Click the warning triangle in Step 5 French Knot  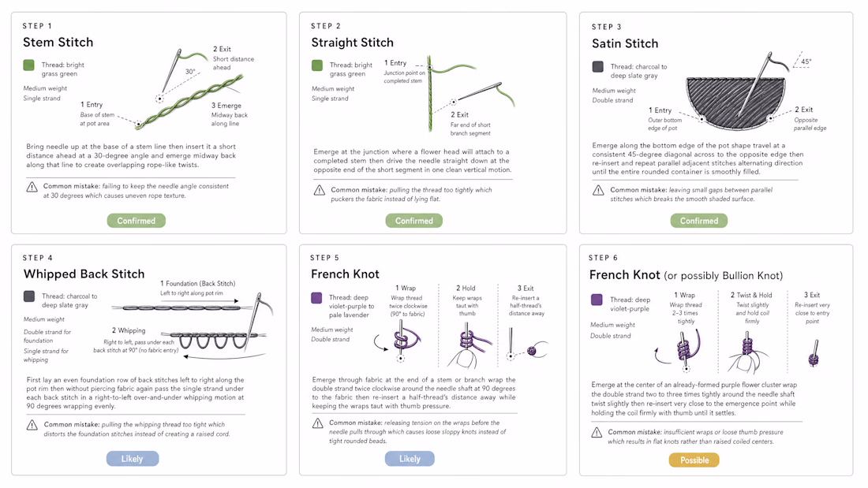point(318,423)
